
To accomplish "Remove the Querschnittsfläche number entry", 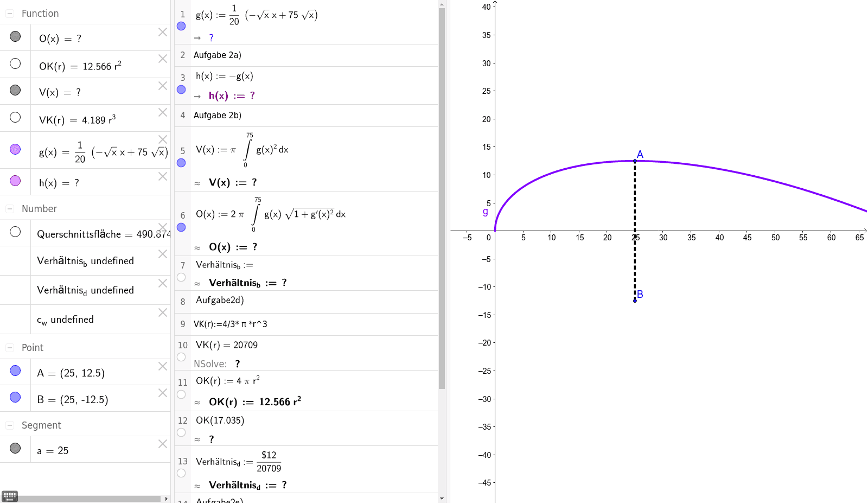I will [x=162, y=227].
